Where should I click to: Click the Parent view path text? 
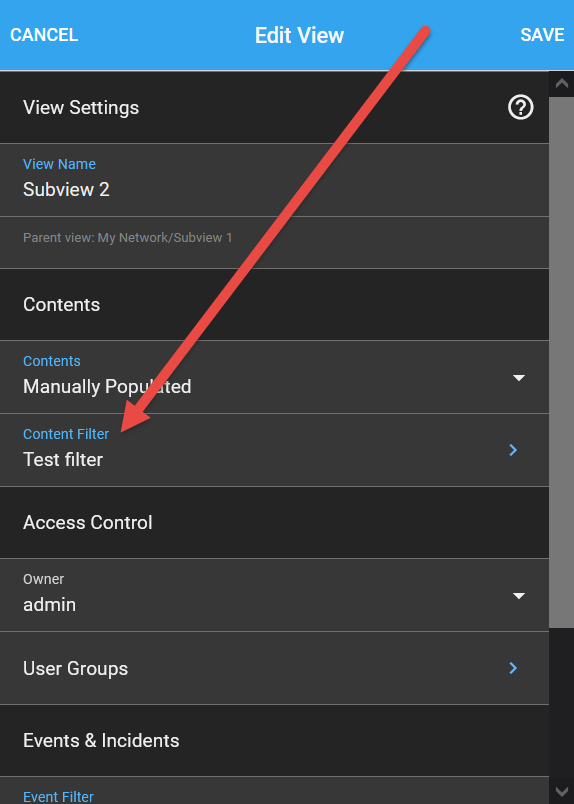(128, 238)
